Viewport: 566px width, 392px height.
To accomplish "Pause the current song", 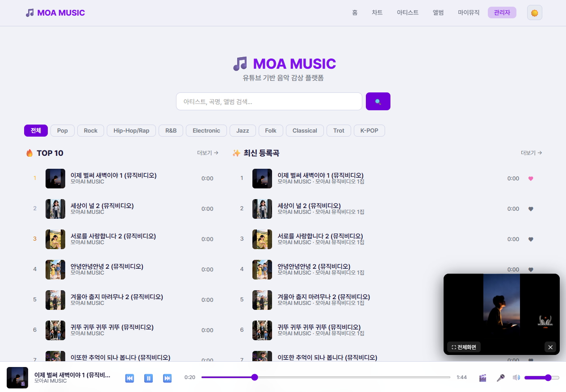I will click(149, 378).
